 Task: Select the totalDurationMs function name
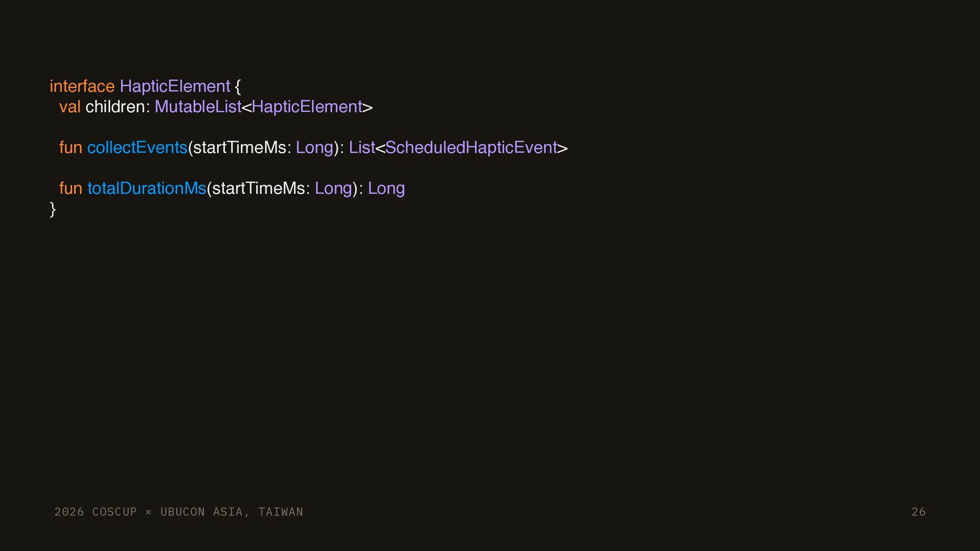click(x=146, y=188)
